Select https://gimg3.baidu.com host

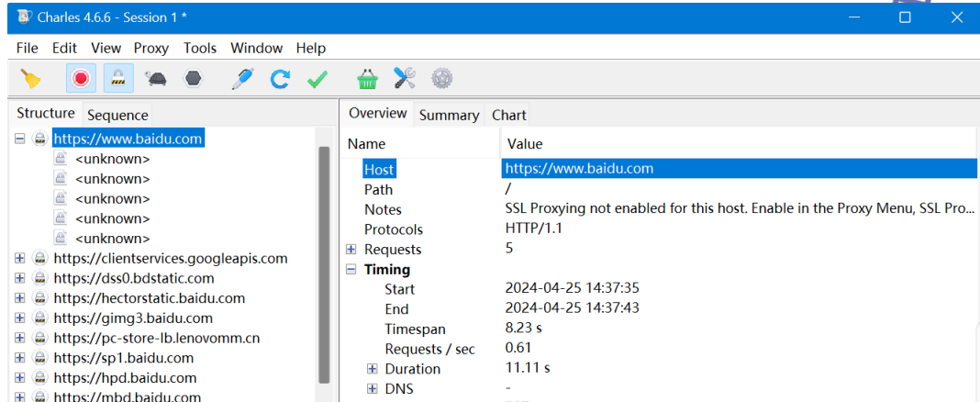click(x=133, y=318)
